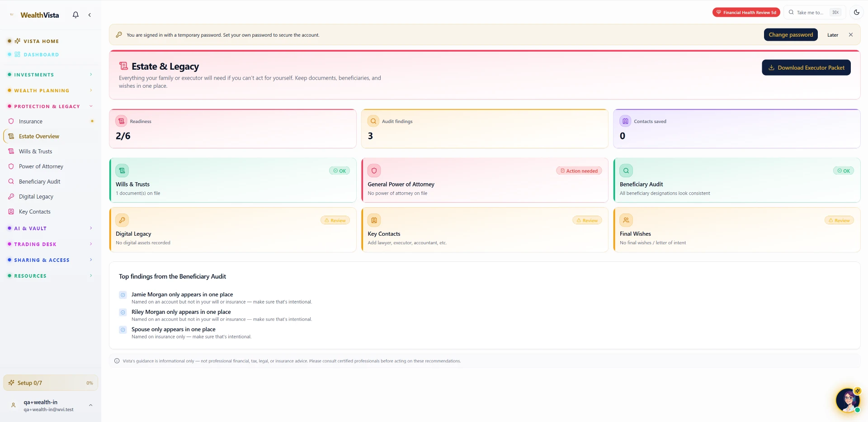
Task: Open the notifications bell
Action: click(75, 15)
